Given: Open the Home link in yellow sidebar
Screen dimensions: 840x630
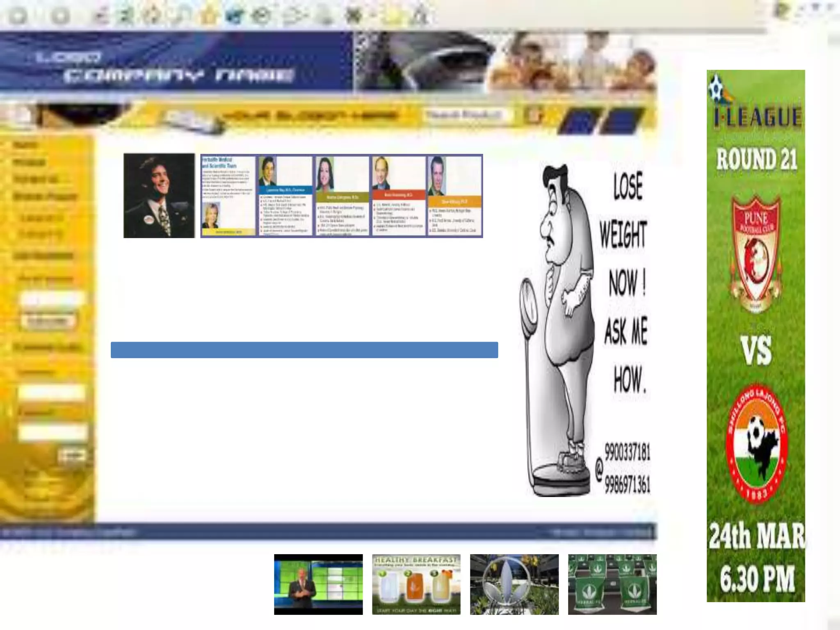Looking at the screenshot, I should point(25,145).
